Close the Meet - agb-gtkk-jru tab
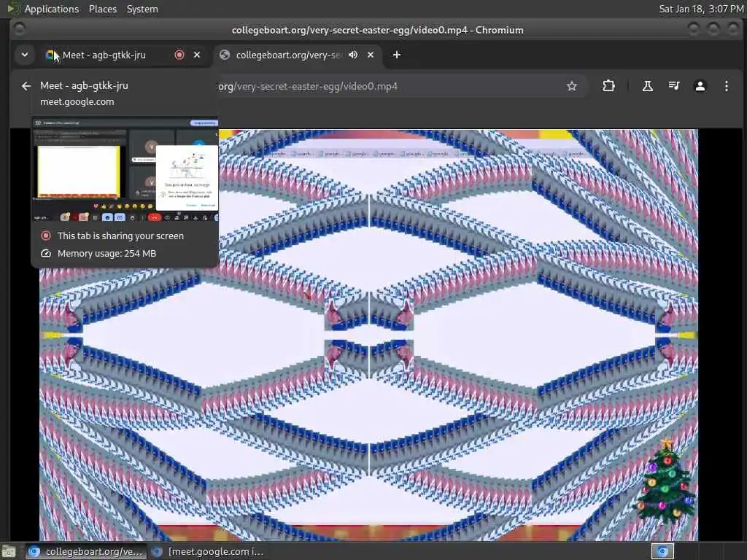Image resolution: width=747 pixels, height=560 pixels. tap(197, 55)
